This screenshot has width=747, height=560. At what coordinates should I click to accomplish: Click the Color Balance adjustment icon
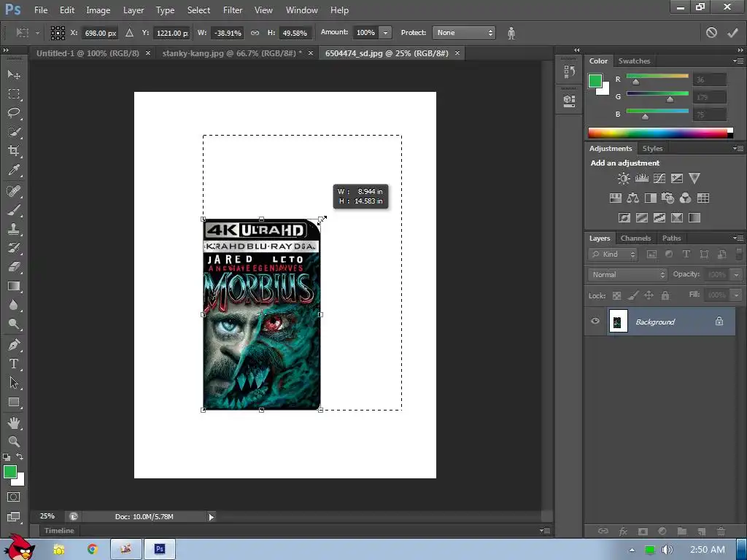tap(632, 198)
